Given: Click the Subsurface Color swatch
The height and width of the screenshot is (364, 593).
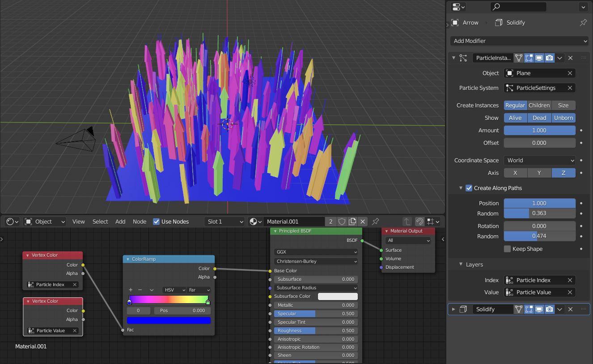Looking at the screenshot, I should pyautogui.click(x=338, y=296).
